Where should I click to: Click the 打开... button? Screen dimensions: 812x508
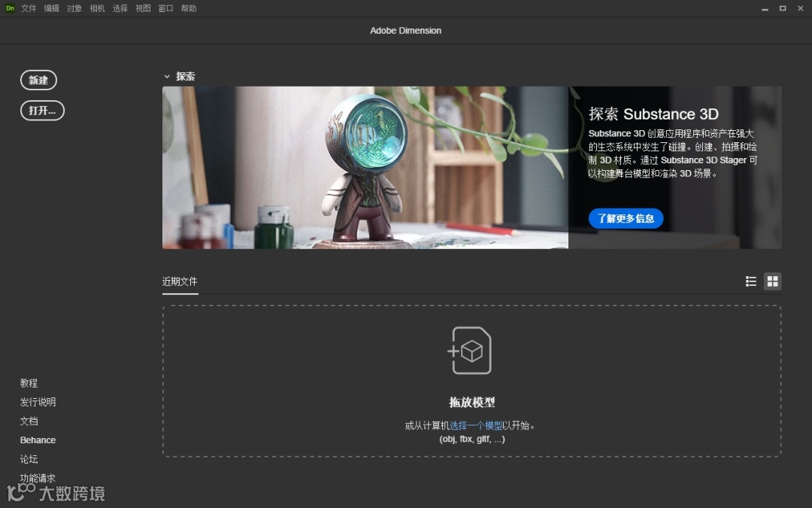click(x=42, y=111)
